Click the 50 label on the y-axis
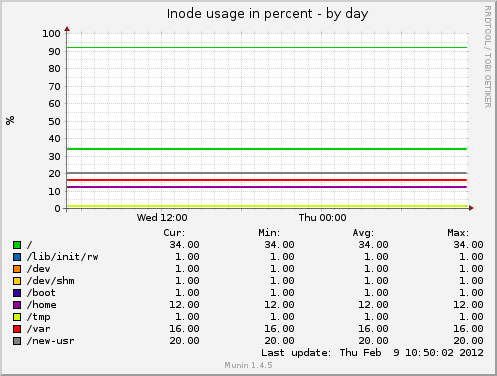497x376 pixels. pos(54,122)
